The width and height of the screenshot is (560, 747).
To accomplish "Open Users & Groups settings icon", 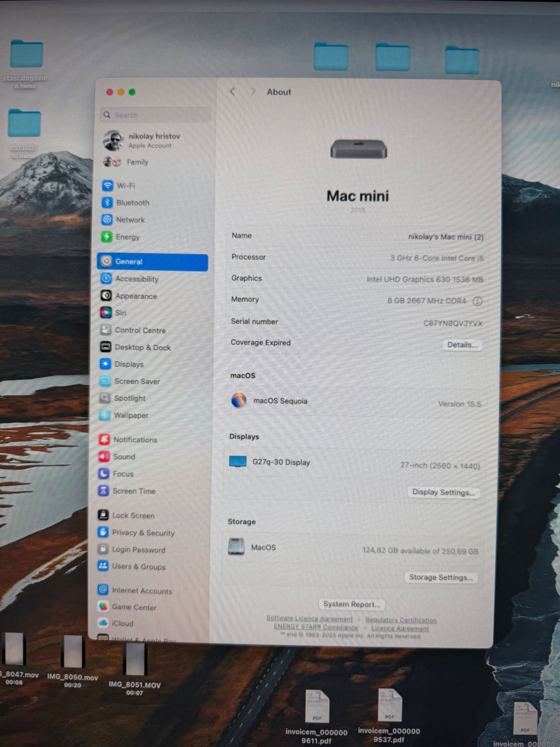I will point(103,566).
